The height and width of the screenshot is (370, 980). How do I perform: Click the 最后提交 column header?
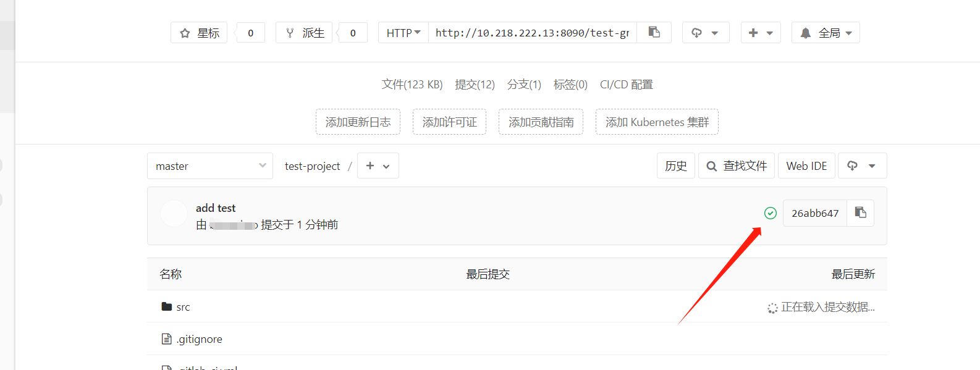click(488, 274)
